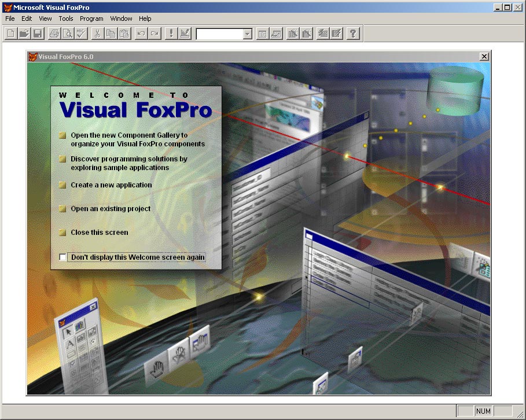Open the Help menu
This screenshot has width=526, height=420.
pos(145,19)
